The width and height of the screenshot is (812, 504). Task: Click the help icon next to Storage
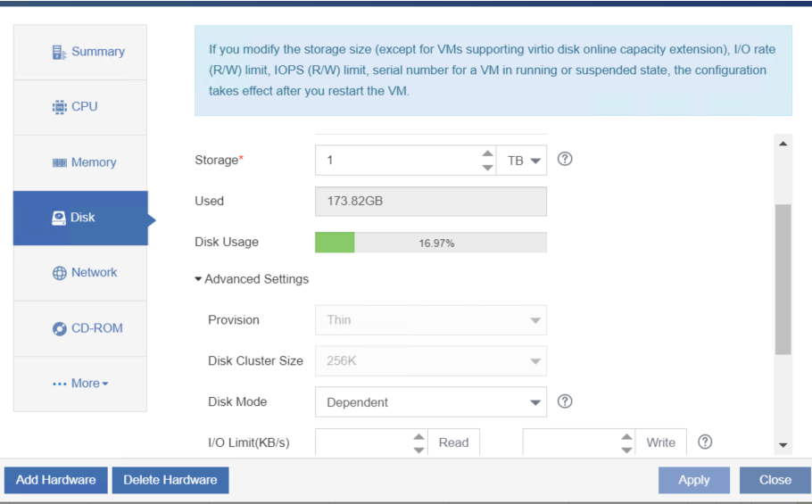(565, 159)
